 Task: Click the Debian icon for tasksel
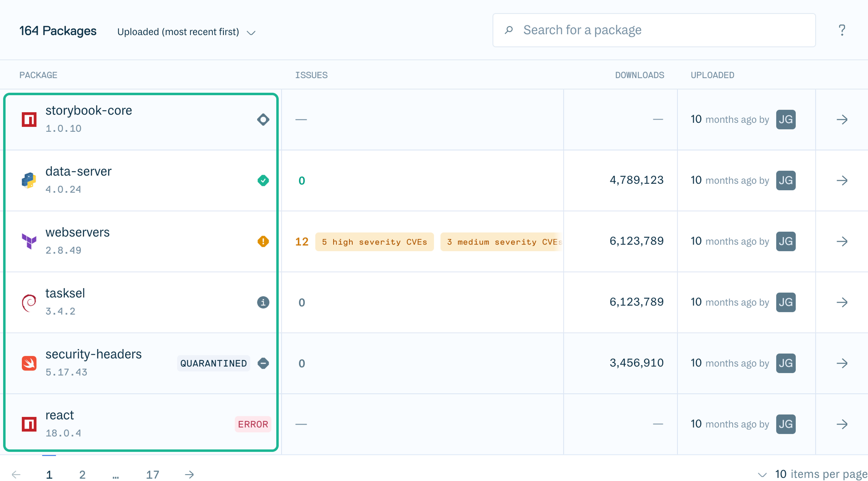coord(29,303)
